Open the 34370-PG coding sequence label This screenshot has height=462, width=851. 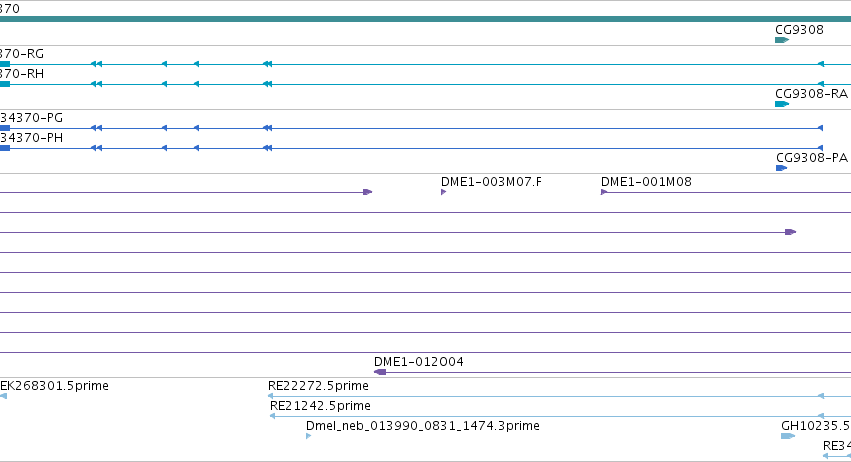pyautogui.click(x=31, y=118)
